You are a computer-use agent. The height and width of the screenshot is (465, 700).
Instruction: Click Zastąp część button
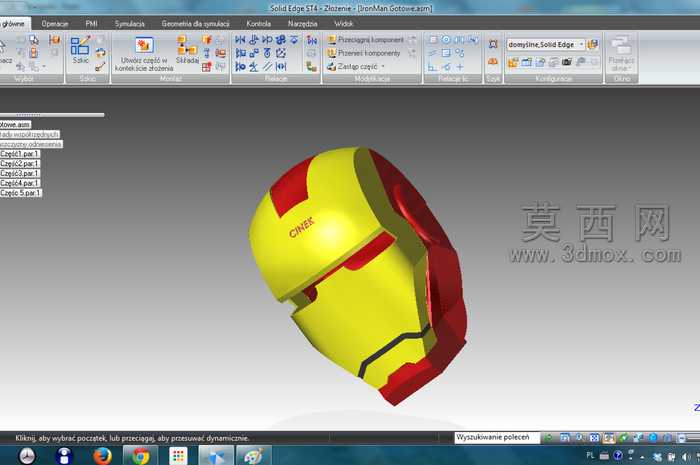point(353,66)
